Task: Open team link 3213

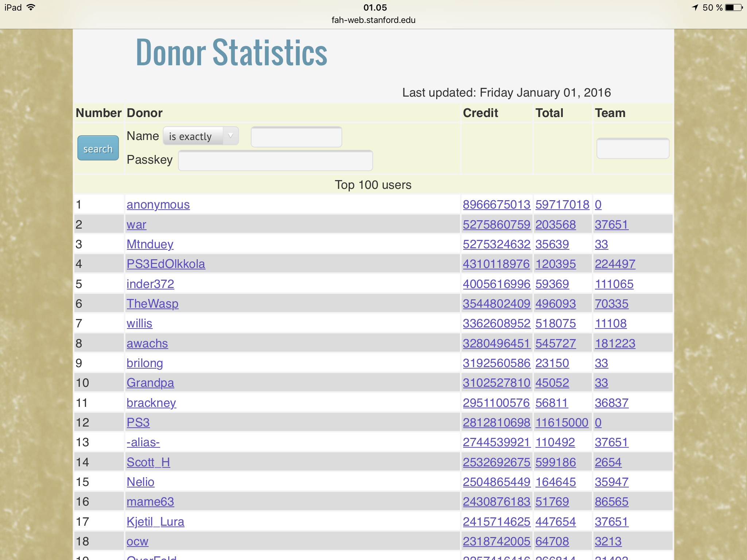Action: [x=608, y=541]
